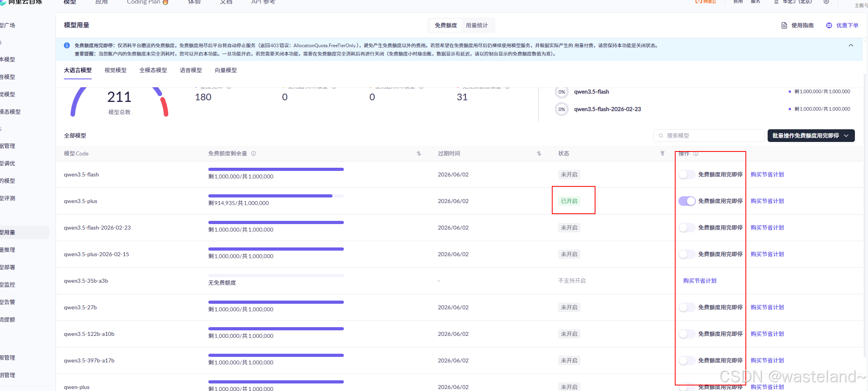This screenshot has width=868, height=391.
Task: Click the 0% ring beside qwen3.5-flash summary
Action: (x=562, y=92)
